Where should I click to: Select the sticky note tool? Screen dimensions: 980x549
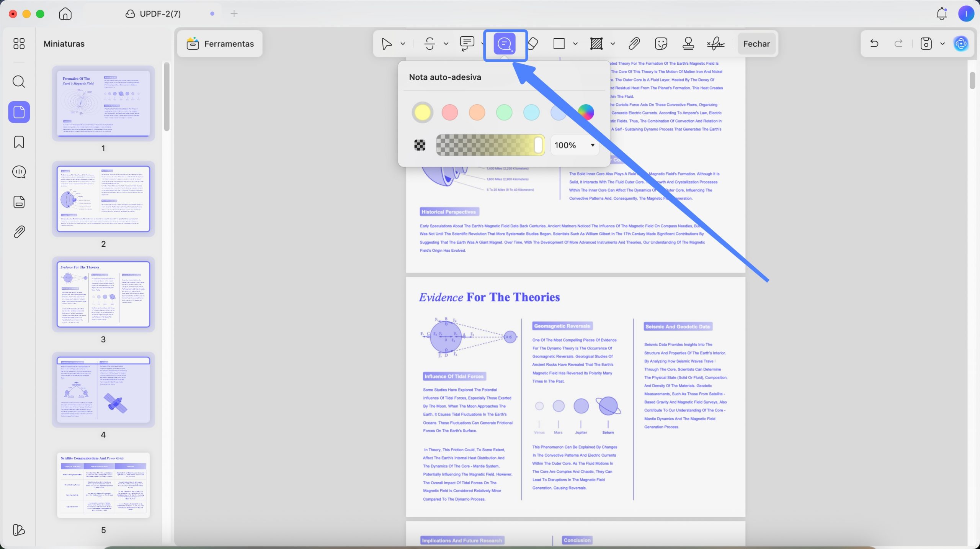tap(505, 44)
